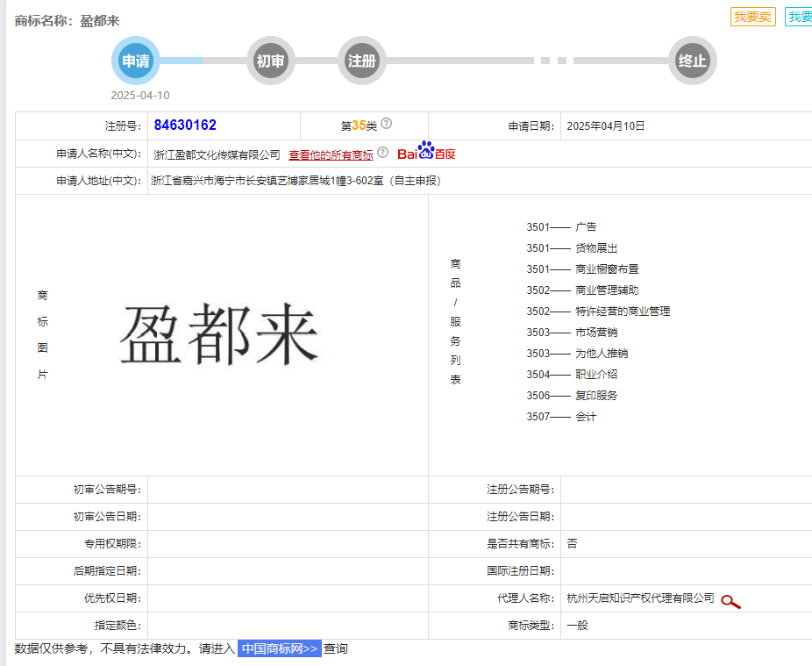Image resolution: width=812 pixels, height=666 pixels.
Task: Select agent name 杭州天启知识产权代理有限公司
Action: 641,598
